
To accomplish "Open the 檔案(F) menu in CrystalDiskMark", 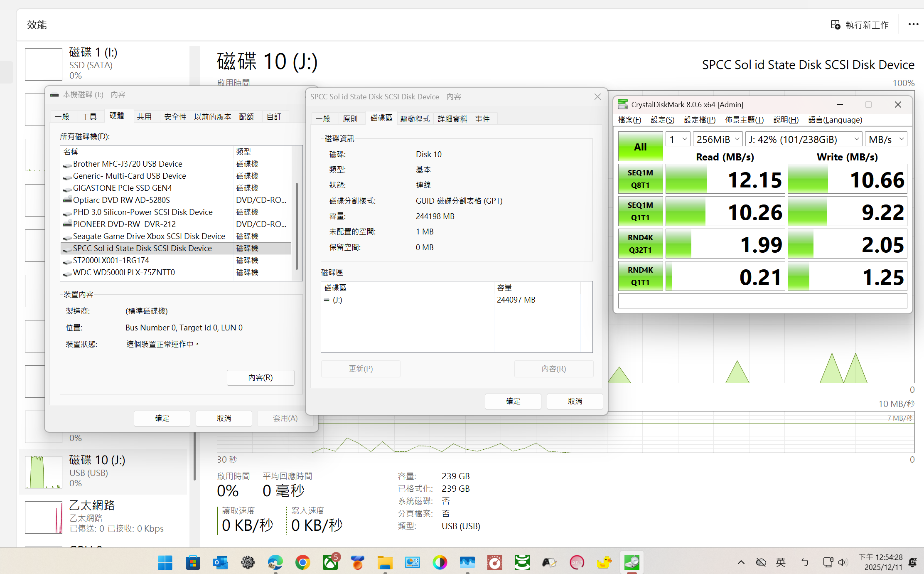I will click(x=629, y=120).
